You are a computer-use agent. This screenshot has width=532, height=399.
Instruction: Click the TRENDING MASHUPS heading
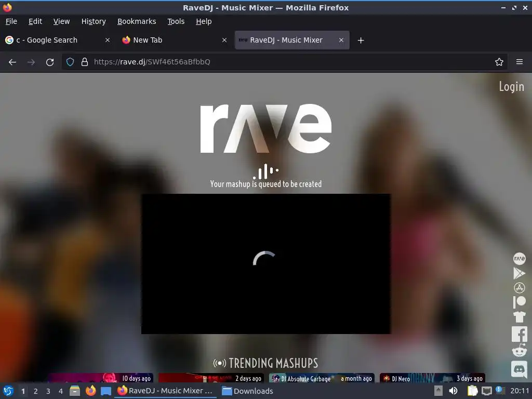(x=265, y=363)
